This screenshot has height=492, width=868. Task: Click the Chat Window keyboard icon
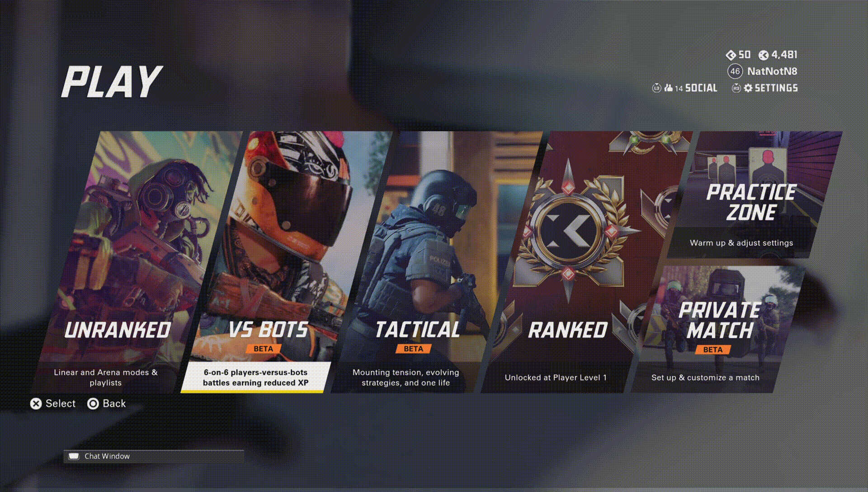pos(74,456)
